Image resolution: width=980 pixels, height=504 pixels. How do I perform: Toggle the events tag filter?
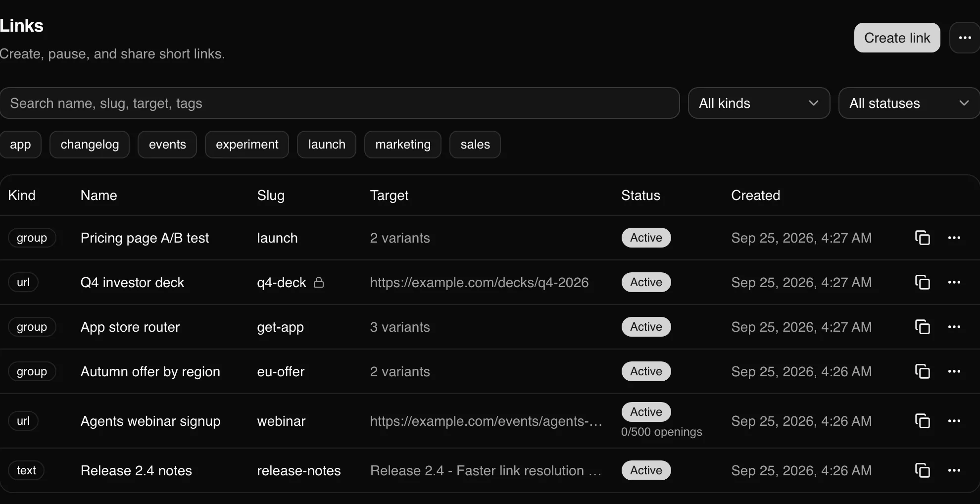(x=167, y=145)
